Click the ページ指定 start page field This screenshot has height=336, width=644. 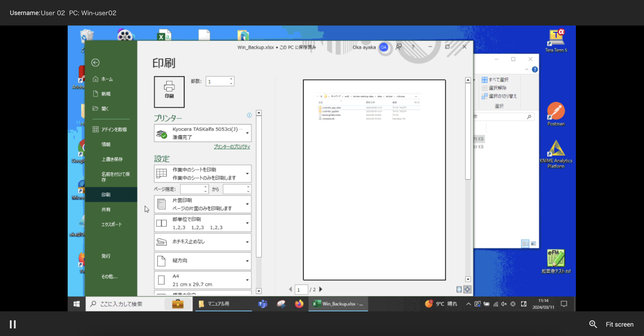[192, 189]
